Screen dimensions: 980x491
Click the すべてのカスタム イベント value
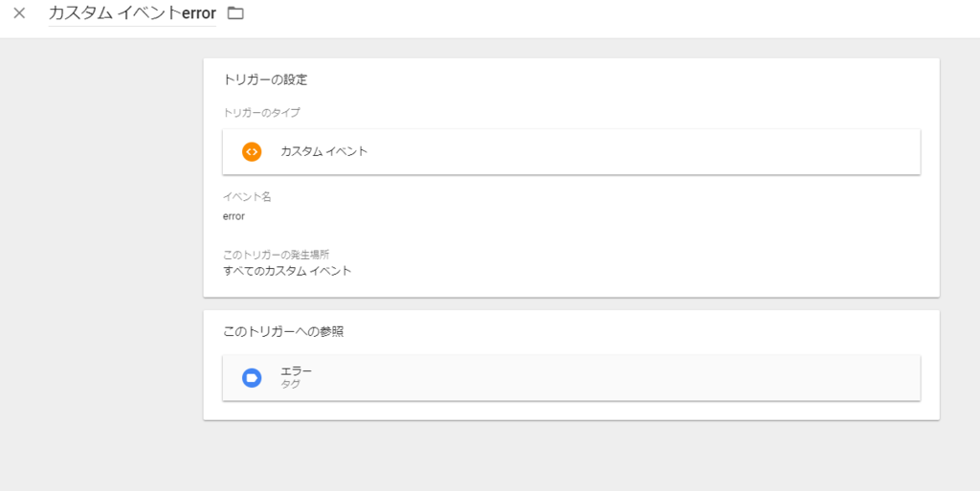(x=287, y=271)
